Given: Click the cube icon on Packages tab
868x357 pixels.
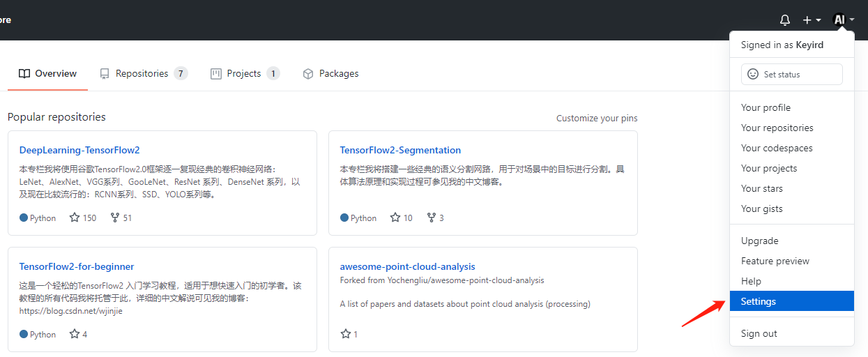Looking at the screenshot, I should point(308,73).
